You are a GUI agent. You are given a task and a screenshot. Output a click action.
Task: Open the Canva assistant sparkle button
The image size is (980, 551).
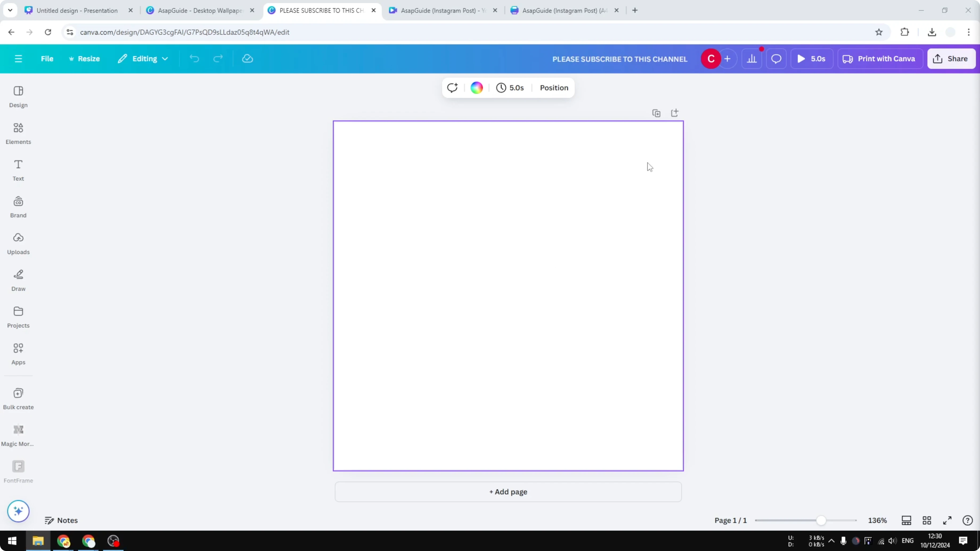(x=18, y=511)
